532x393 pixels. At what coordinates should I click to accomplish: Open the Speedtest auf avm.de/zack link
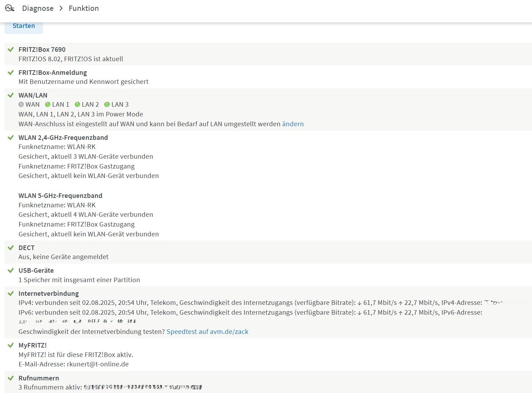[x=207, y=331]
